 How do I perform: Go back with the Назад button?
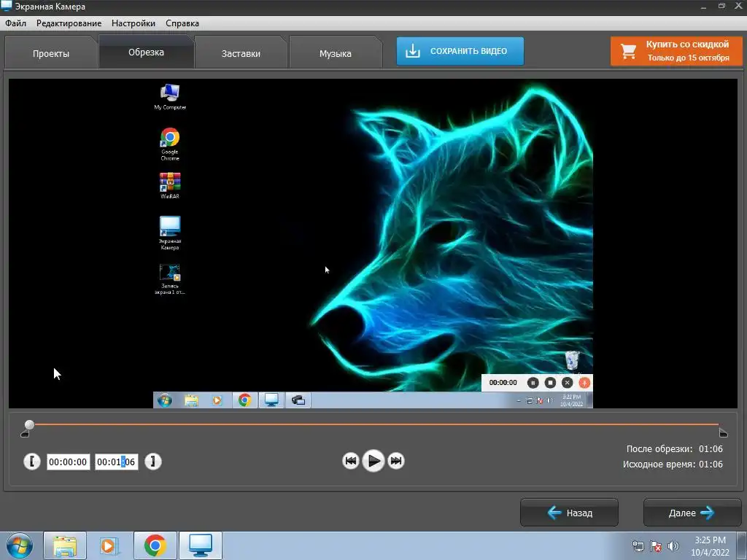click(569, 513)
